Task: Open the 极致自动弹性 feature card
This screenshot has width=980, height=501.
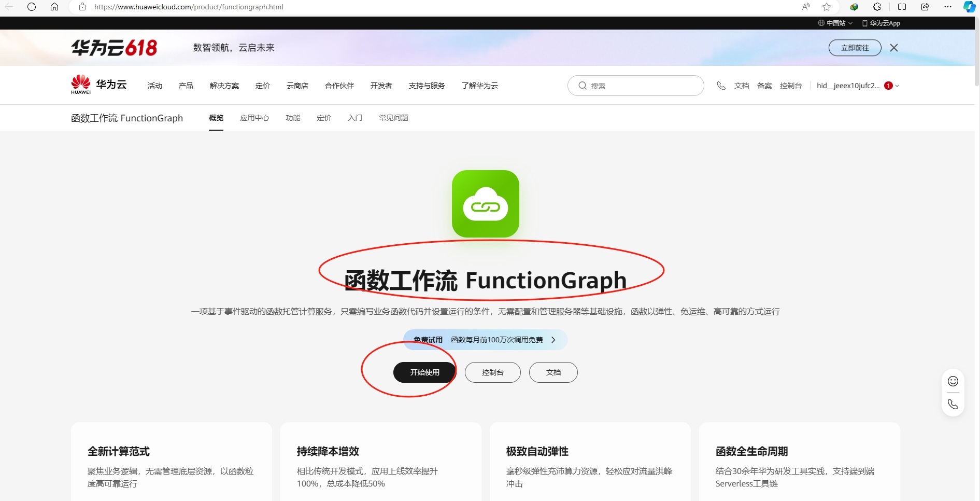Action: click(x=590, y=462)
